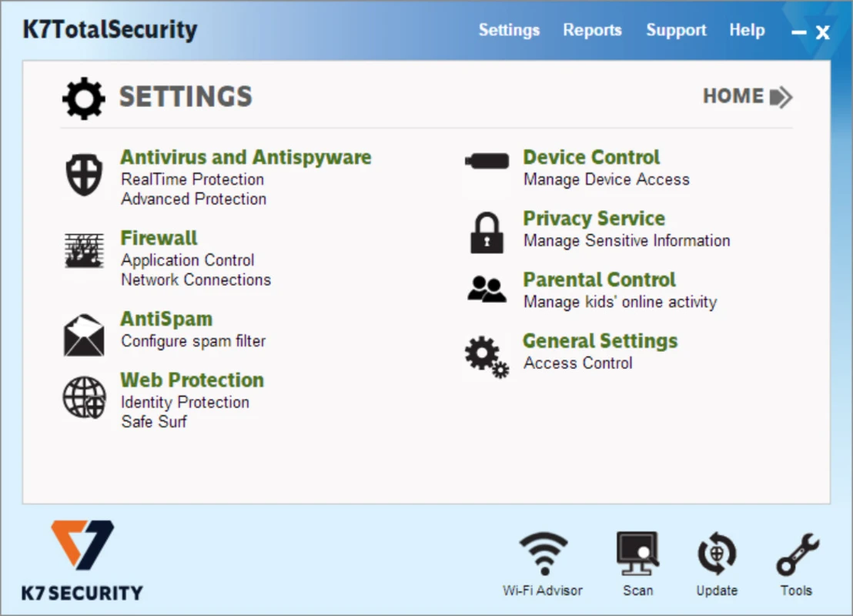This screenshot has width=853, height=616.
Task: Click the Firewall brick wall icon
Action: [x=84, y=251]
